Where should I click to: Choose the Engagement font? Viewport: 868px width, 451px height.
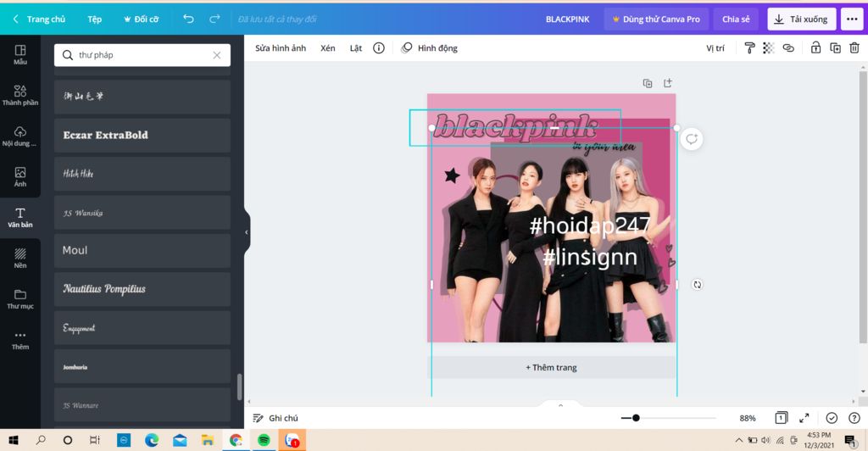pos(142,328)
